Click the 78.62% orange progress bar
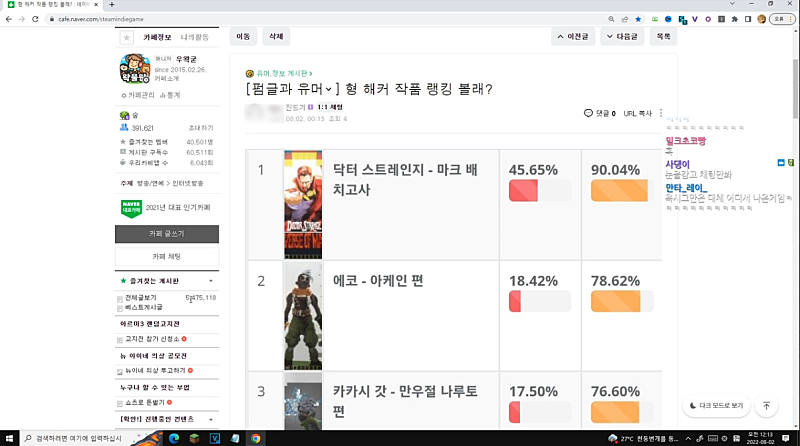Viewport: 800px width, 446px height. (622, 302)
